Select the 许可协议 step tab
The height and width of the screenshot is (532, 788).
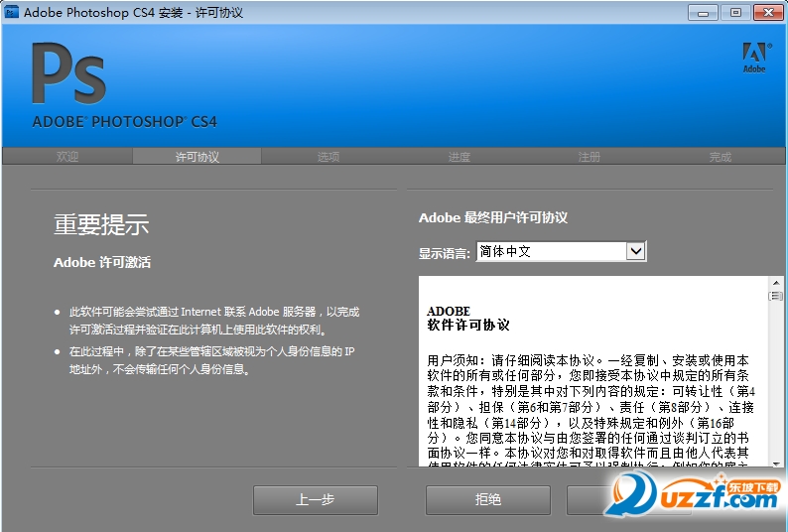(197, 157)
